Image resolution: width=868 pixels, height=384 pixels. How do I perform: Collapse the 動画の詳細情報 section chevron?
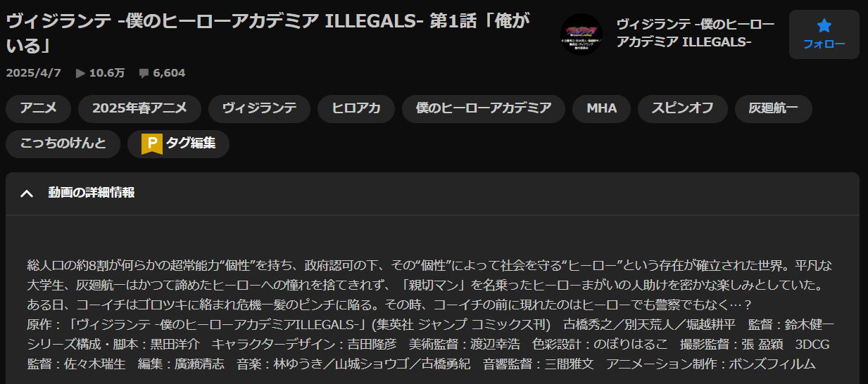27,193
